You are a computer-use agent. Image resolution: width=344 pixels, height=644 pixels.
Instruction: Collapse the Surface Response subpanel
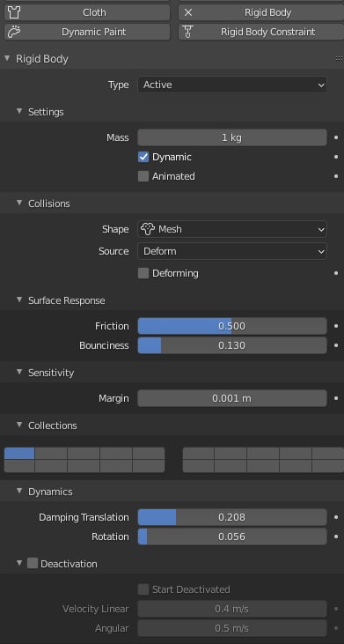click(x=18, y=300)
